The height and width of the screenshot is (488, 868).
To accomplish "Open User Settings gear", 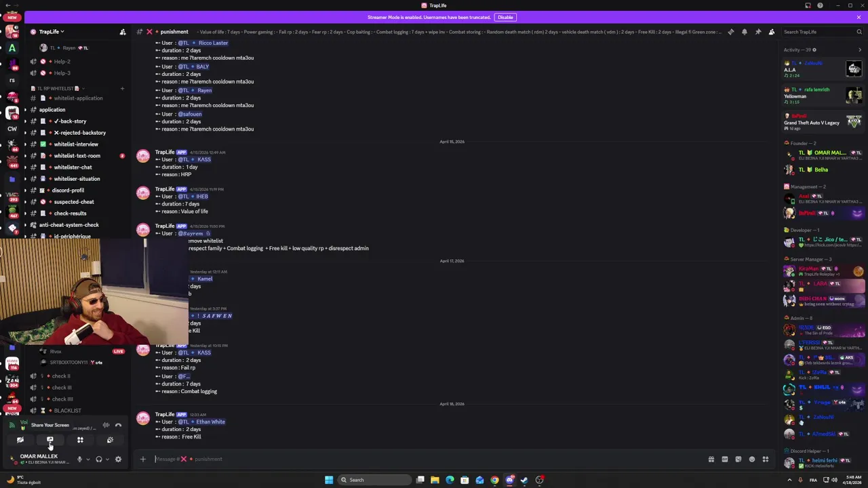I will (x=118, y=460).
